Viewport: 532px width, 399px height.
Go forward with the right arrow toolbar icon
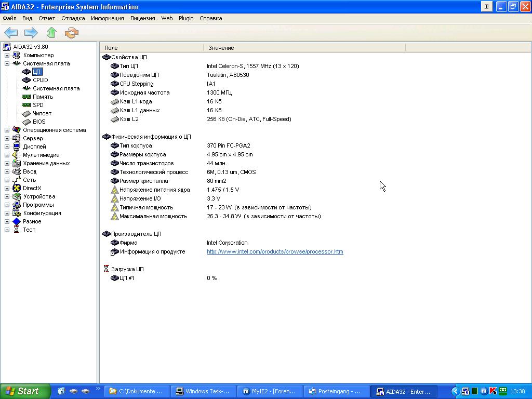coord(31,33)
